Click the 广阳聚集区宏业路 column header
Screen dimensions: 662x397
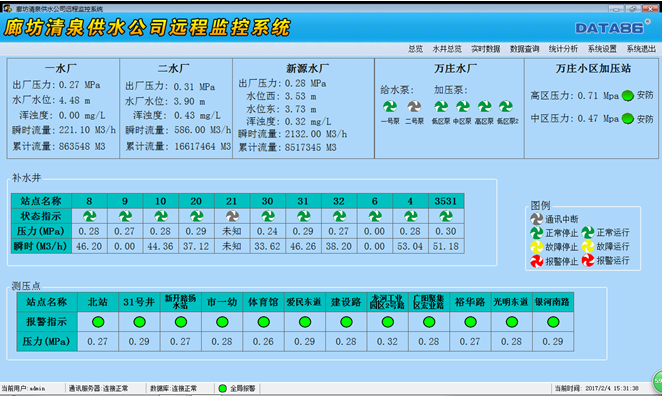(x=429, y=302)
